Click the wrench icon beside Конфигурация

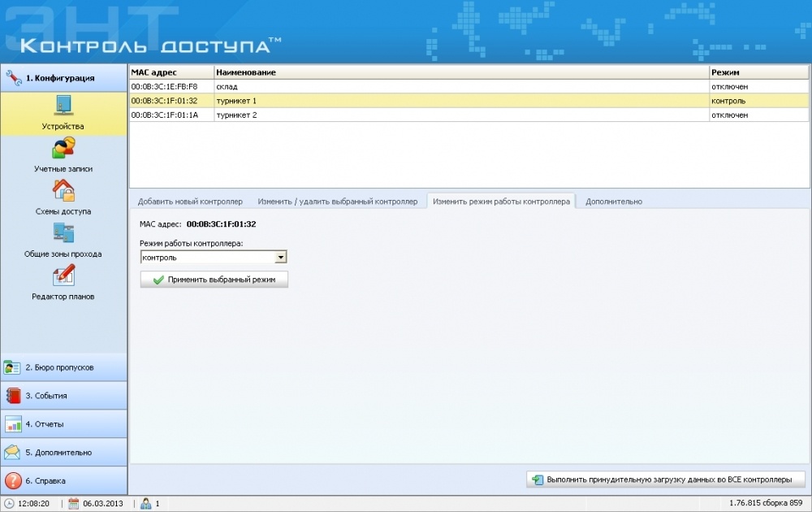pyautogui.click(x=14, y=78)
